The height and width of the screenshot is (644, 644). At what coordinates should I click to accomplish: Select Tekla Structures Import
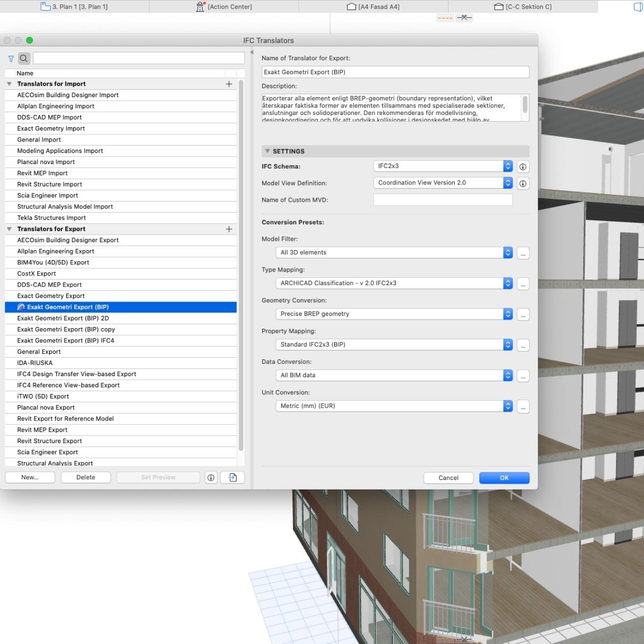click(x=121, y=218)
